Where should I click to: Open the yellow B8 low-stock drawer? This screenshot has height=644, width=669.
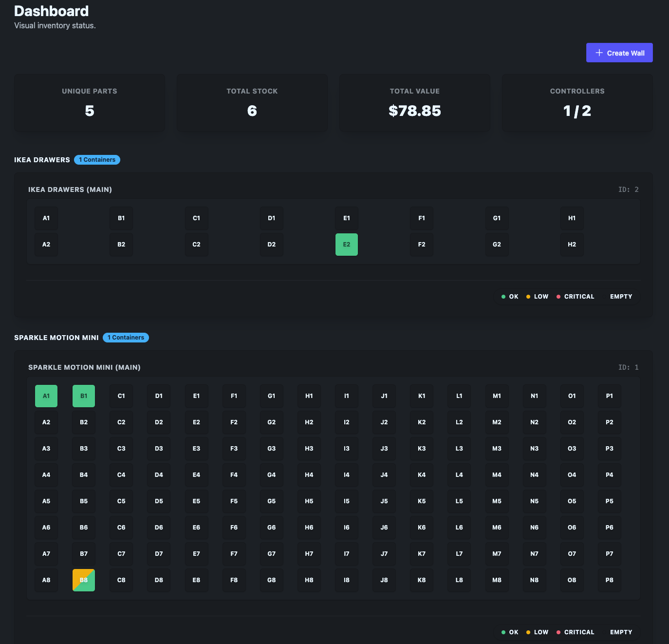click(x=83, y=580)
